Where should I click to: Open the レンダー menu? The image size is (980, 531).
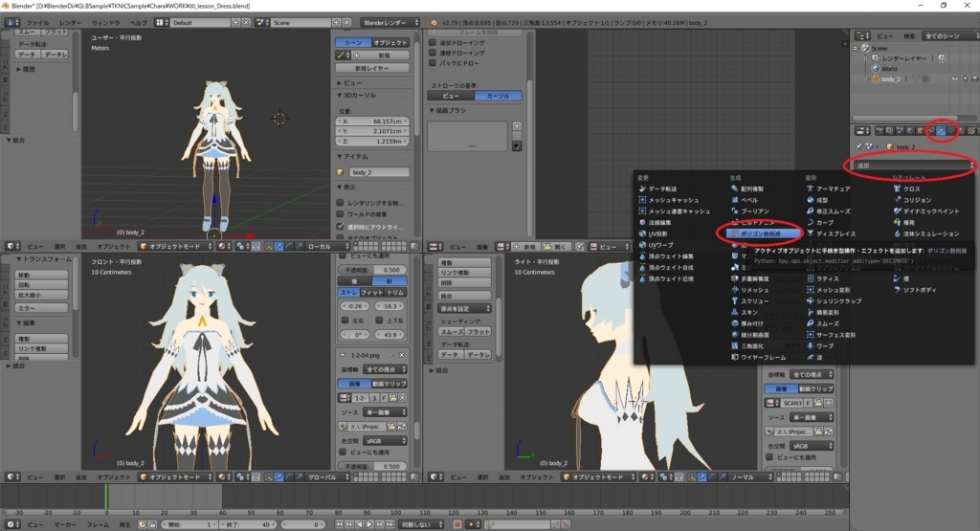70,23
